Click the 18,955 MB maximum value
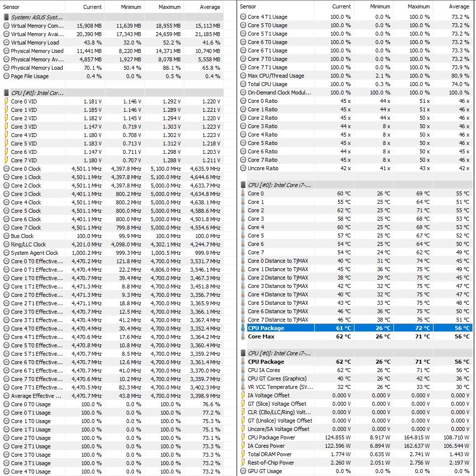 pyautogui.click(x=168, y=26)
